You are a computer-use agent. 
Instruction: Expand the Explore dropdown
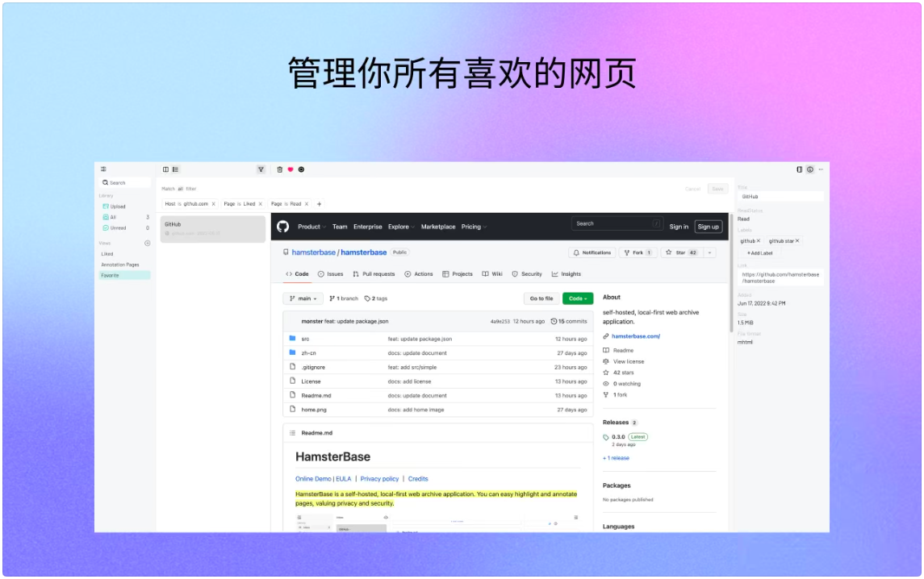[x=401, y=227]
